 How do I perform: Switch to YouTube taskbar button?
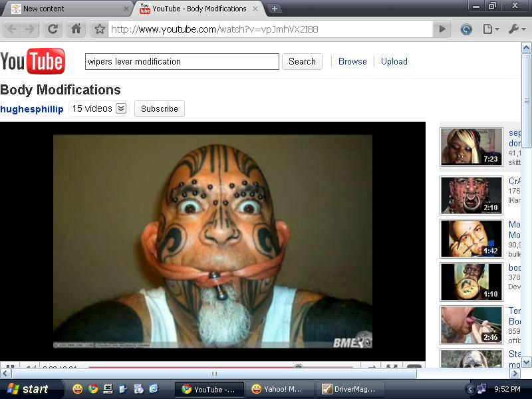coord(209,389)
